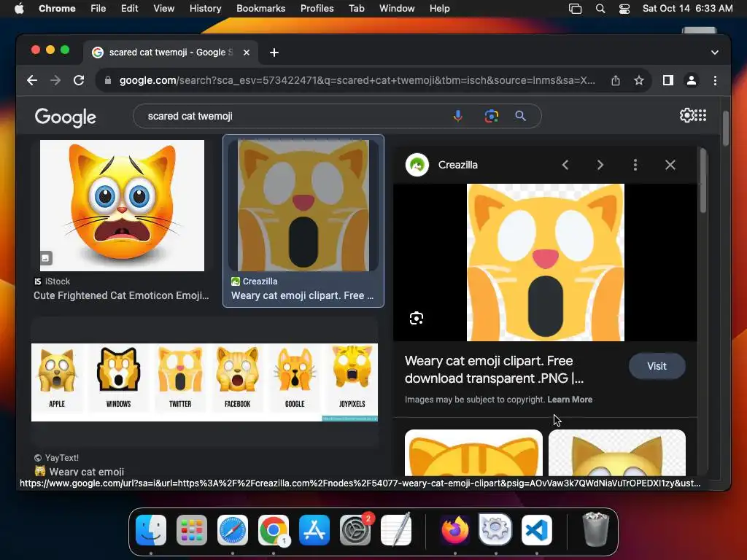Click the main page vertical scrollbar

726,128
